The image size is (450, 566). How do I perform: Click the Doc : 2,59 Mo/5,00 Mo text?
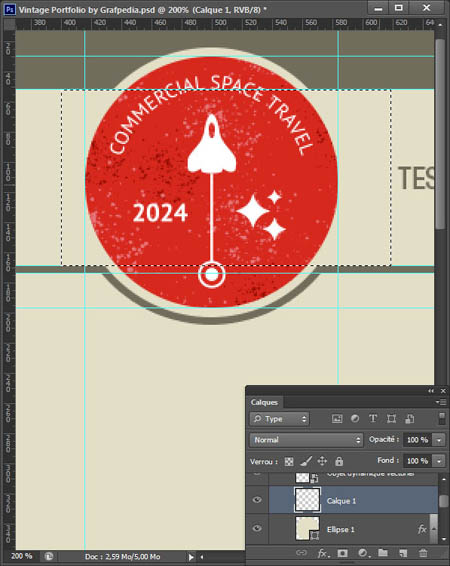122,557
